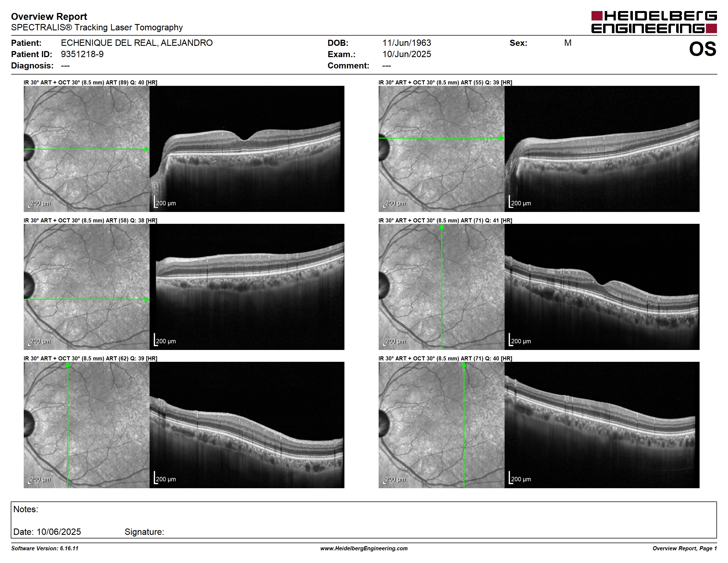Image resolution: width=728 pixels, height=563 pixels.
Task: Open the IR fundus image of ART (55) scan
Action: click(x=442, y=149)
